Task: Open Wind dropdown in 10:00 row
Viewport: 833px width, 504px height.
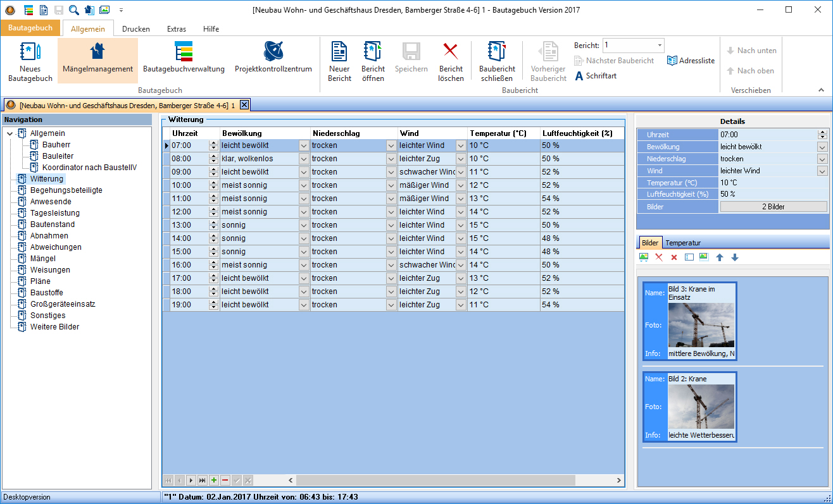Action: point(461,185)
